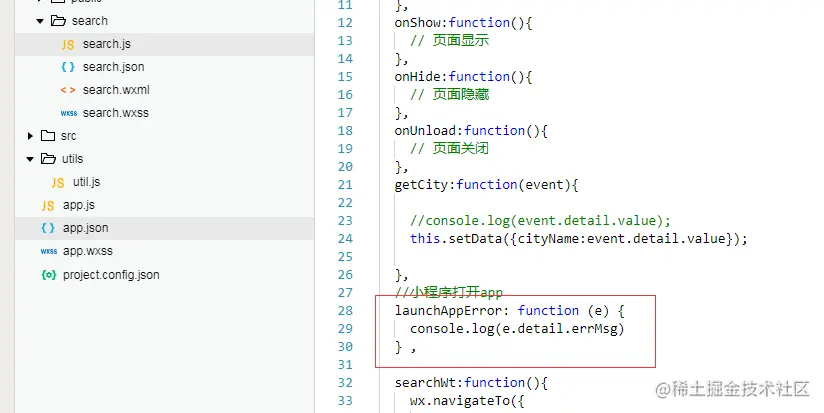
Task: Open app.js file
Action: coord(79,205)
